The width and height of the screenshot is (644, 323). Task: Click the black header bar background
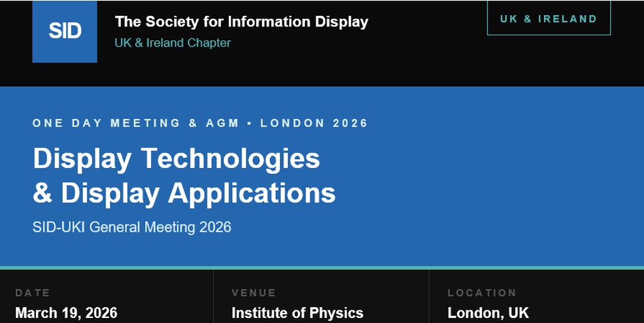[428, 57]
